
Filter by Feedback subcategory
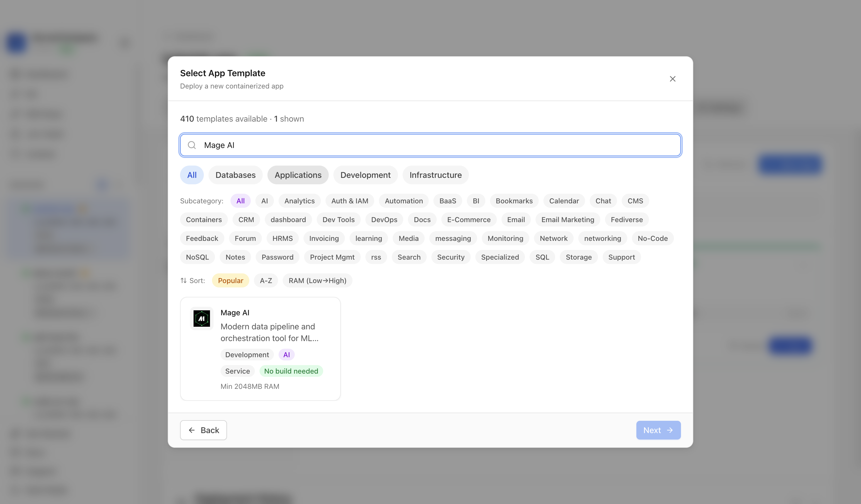tap(202, 238)
